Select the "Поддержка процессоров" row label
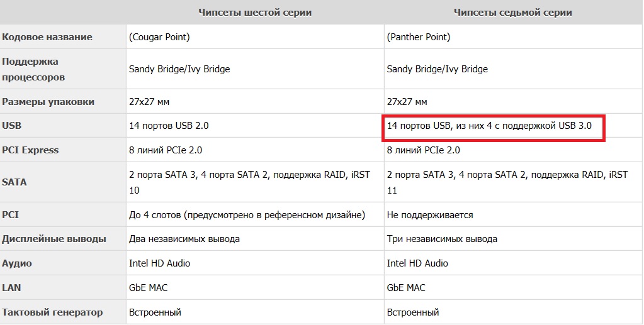 click(39, 69)
